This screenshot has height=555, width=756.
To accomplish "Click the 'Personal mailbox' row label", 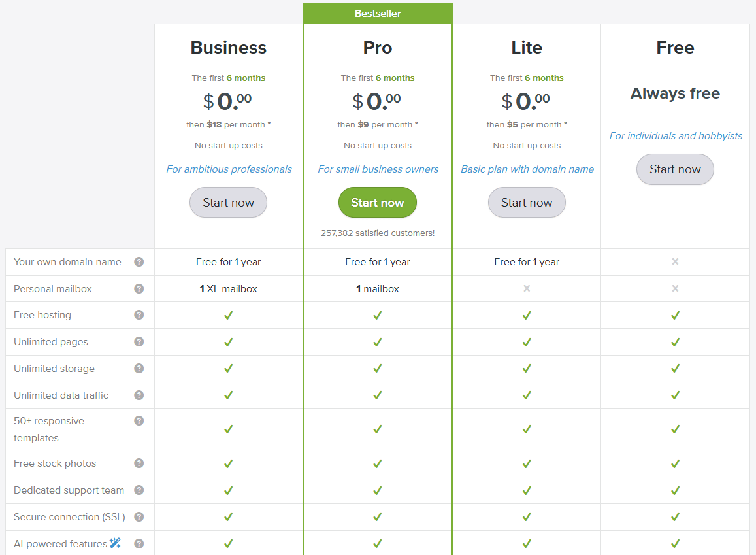I will (52, 289).
